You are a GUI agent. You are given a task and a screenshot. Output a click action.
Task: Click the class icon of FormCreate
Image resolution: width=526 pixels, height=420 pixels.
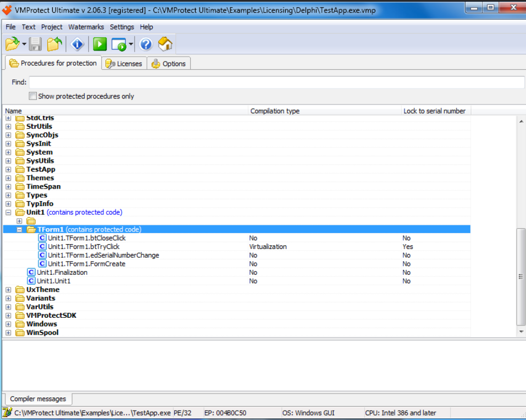pyautogui.click(x=42, y=264)
